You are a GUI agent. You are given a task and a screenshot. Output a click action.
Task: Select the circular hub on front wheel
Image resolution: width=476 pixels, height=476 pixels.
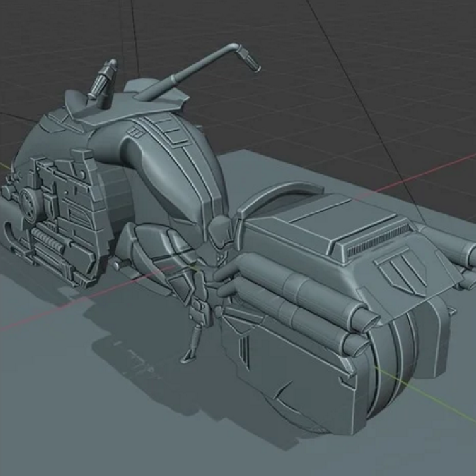[x=27, y=199]
